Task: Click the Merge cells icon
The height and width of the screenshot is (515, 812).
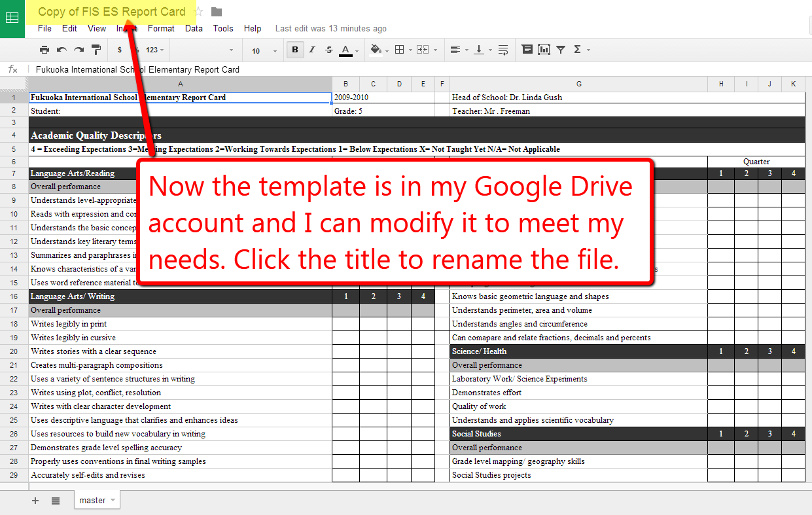Action: [x=422, y=50]
